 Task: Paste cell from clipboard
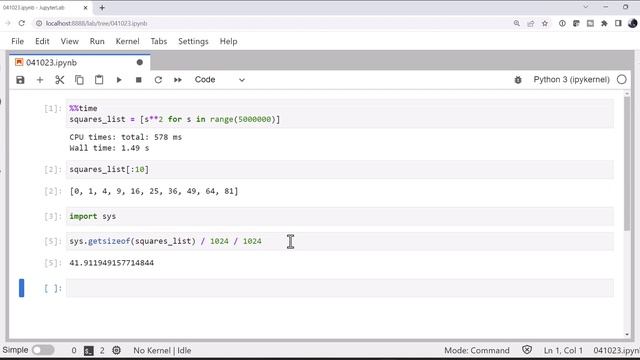pos(99,80)
